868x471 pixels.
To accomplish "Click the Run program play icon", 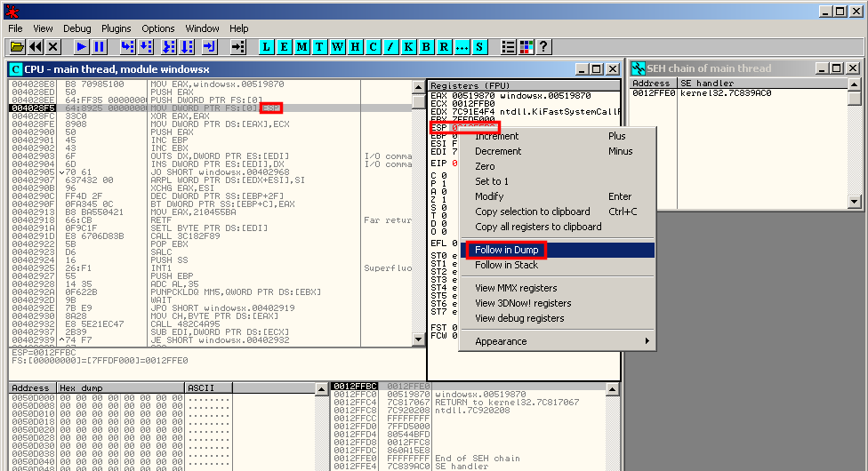I will tap(82, 46).
